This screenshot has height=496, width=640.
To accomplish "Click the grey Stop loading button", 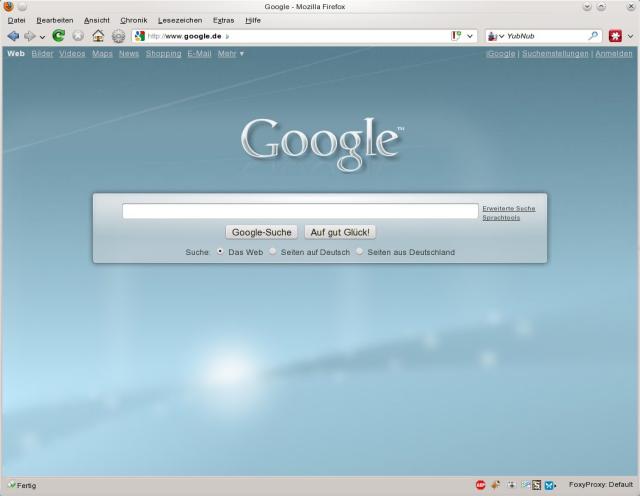I will coord(78,36).
